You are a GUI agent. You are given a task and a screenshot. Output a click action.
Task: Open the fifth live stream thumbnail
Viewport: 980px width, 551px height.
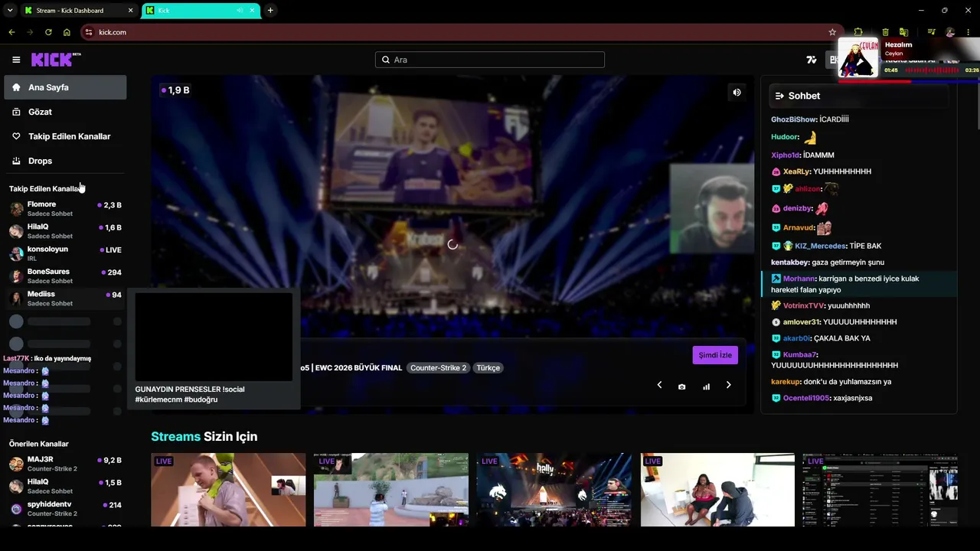(x=880, y=490)
